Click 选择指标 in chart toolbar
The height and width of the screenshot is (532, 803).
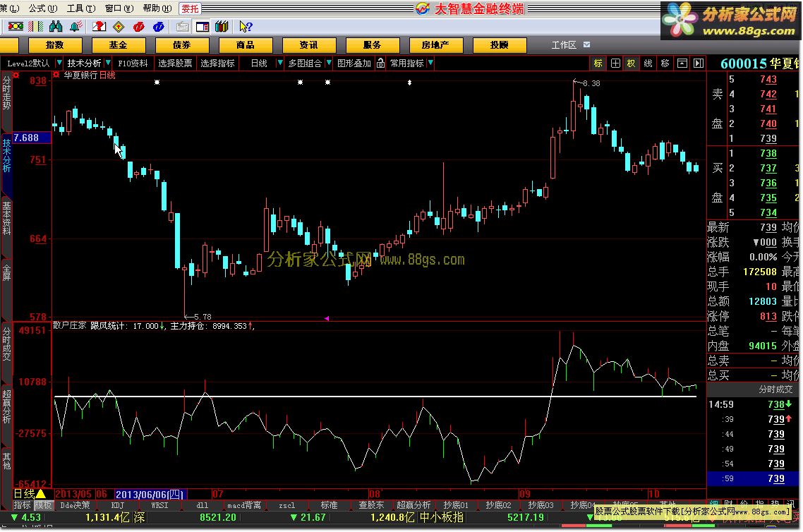point(217,63)
